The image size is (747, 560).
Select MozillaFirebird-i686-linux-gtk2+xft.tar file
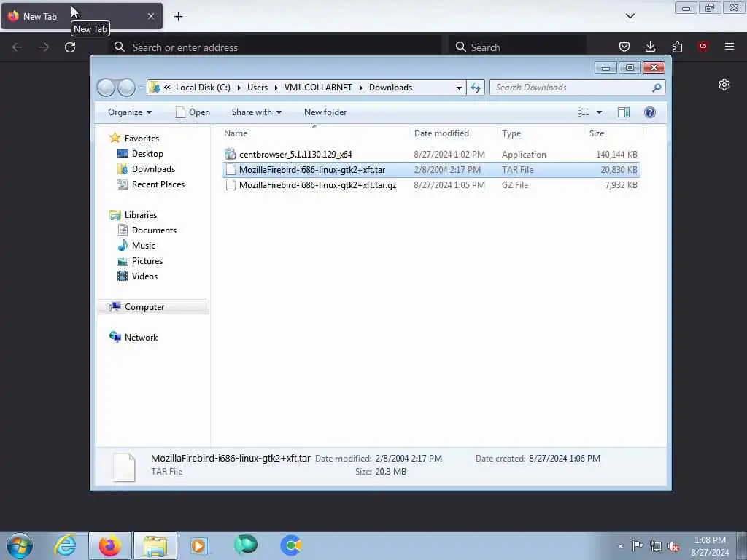430,169
